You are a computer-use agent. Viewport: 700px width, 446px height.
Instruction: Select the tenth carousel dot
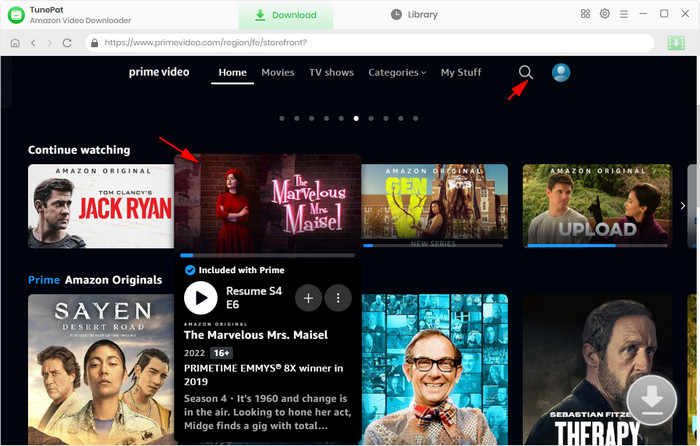tap(415, 119)
